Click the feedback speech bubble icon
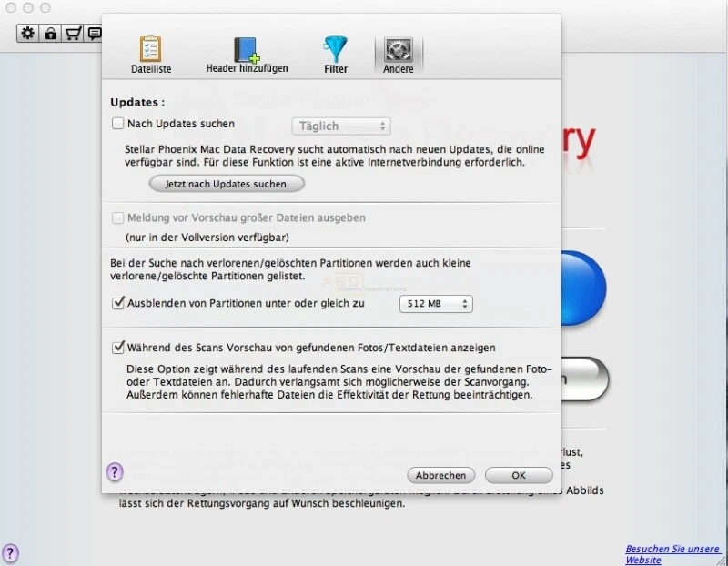 pos(95,33)
